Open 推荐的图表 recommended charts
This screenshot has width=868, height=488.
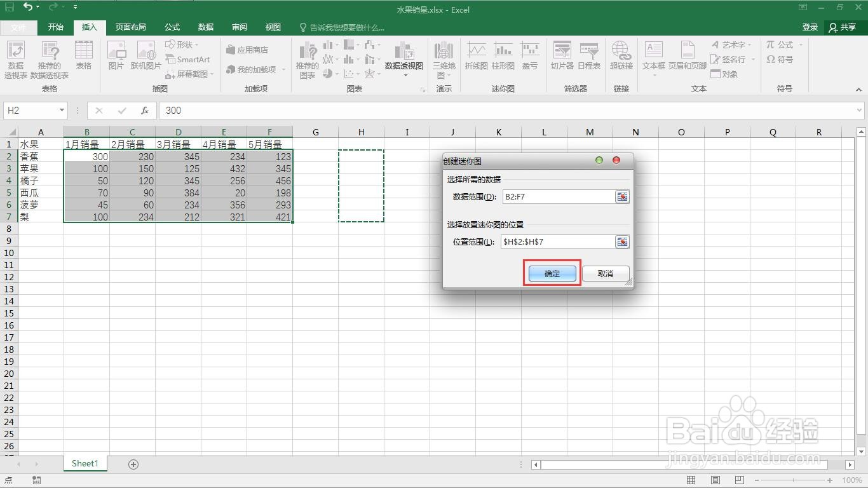tap(307, 59)
